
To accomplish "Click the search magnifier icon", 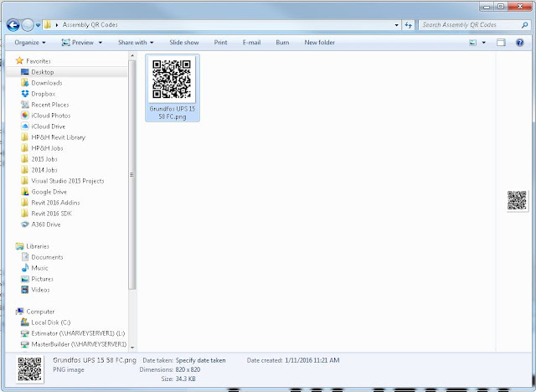I will [x=525, y=24].
